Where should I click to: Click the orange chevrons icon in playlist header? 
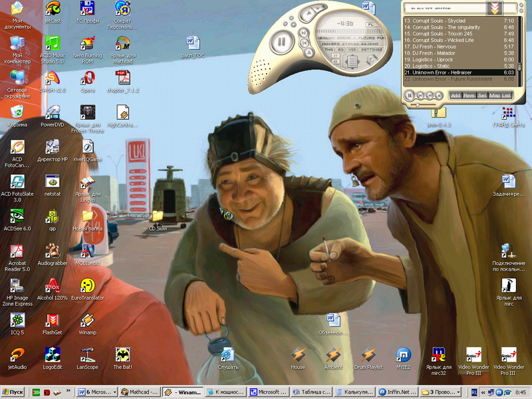pos(495,9)
